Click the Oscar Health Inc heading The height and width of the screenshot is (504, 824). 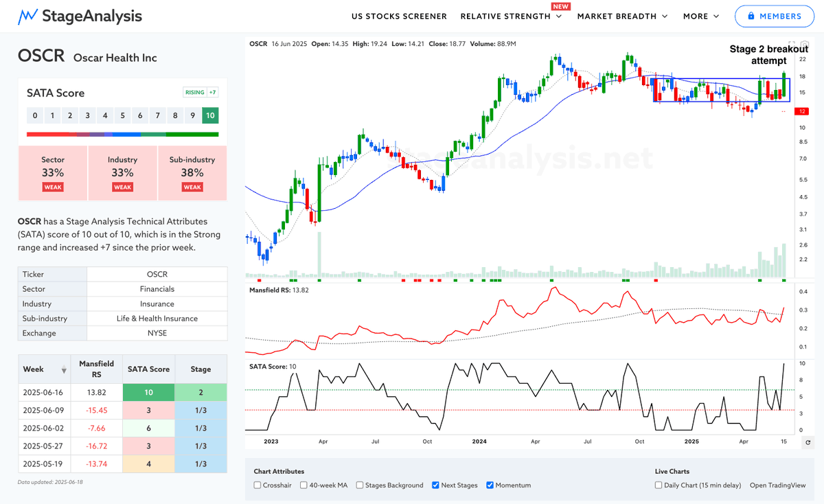coord(115,58)
